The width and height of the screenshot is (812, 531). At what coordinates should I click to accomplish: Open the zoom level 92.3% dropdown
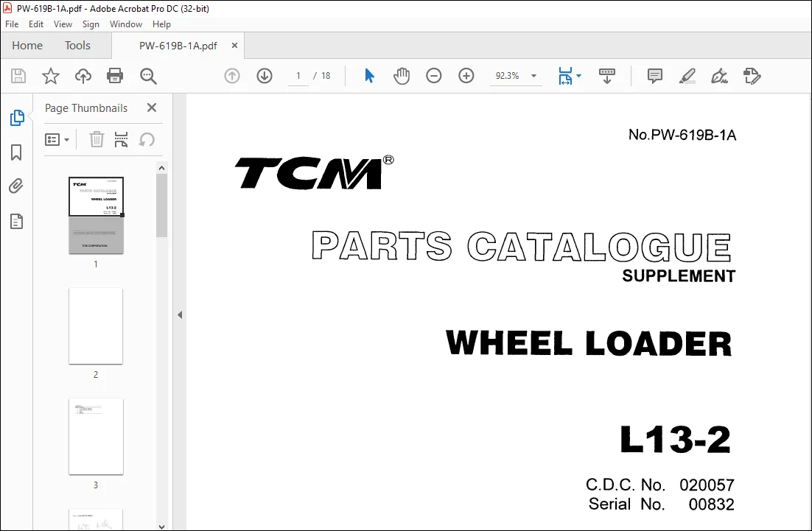[x=534, y=76]
